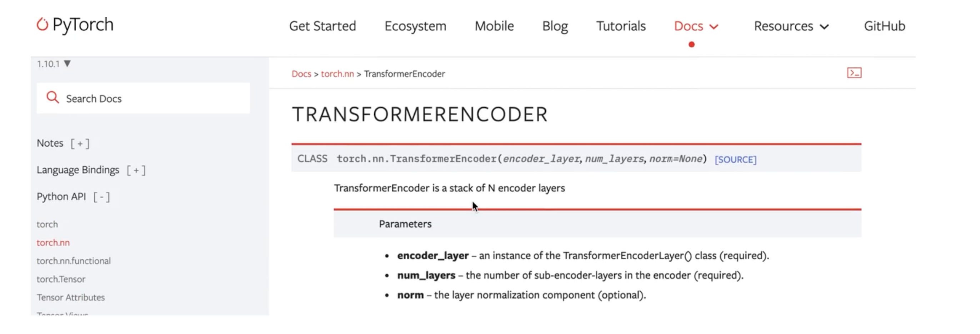Open the Tutorials menu item

pyautogui.click(x=620, y=26)
